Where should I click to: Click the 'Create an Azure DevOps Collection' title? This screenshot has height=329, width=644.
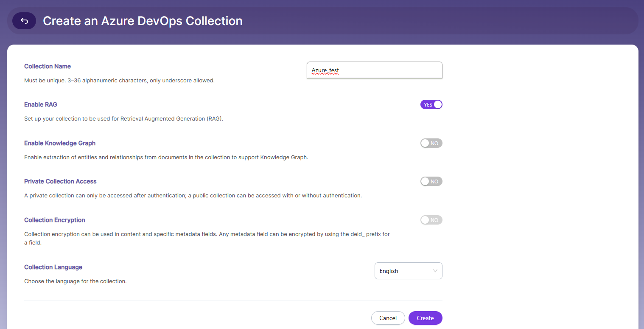point(143,21)
